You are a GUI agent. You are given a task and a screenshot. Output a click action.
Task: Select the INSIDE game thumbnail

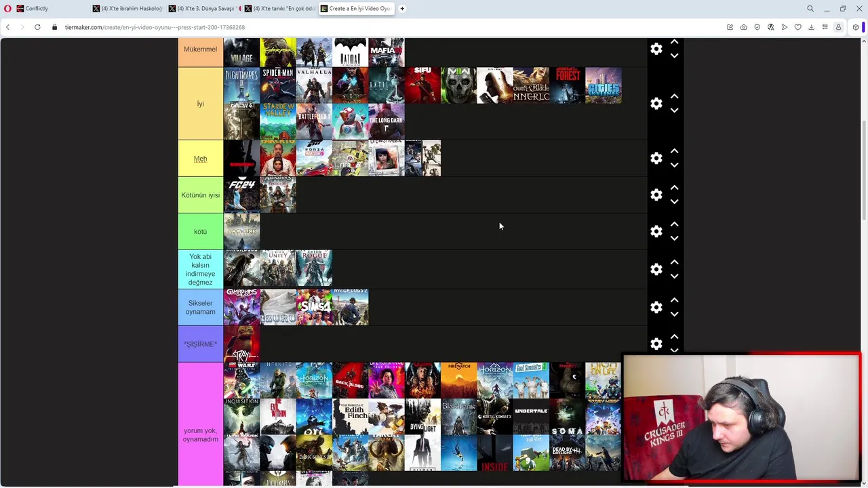[495, 453]
